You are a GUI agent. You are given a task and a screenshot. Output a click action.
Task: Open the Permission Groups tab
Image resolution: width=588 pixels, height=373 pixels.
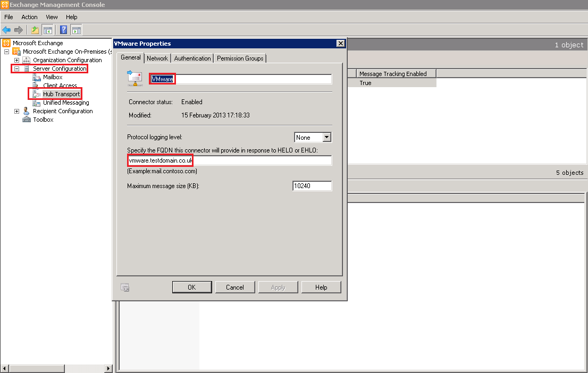(240, 58)
